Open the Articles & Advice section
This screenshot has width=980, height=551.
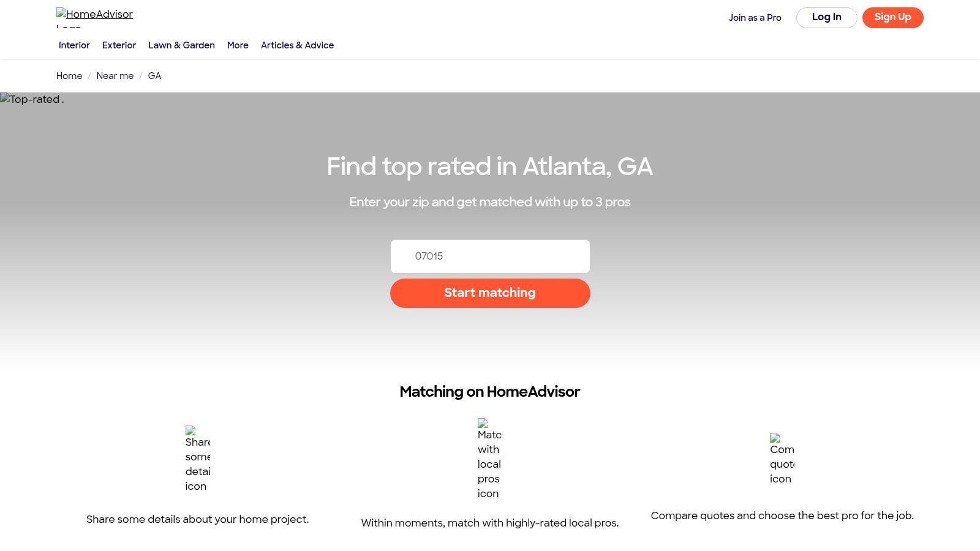297,45
